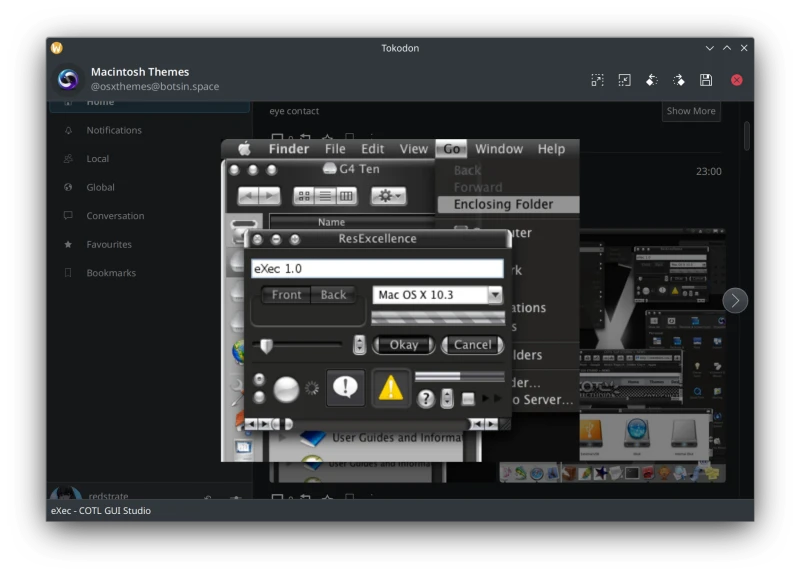The image size is (800, 576).
Task: Click View in the pictured menu bar
Action: point(413,149)
